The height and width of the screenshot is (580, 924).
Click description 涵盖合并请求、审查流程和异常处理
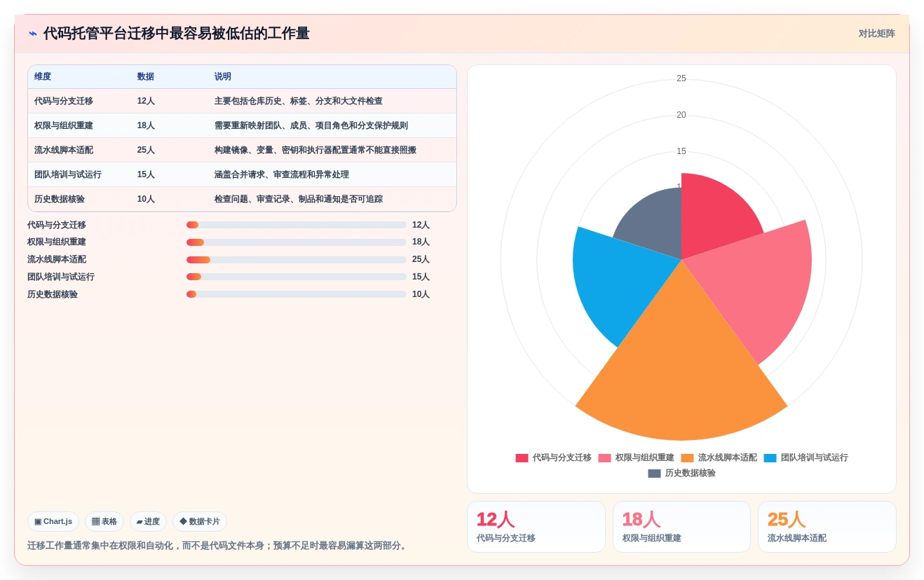pos(282,174)
